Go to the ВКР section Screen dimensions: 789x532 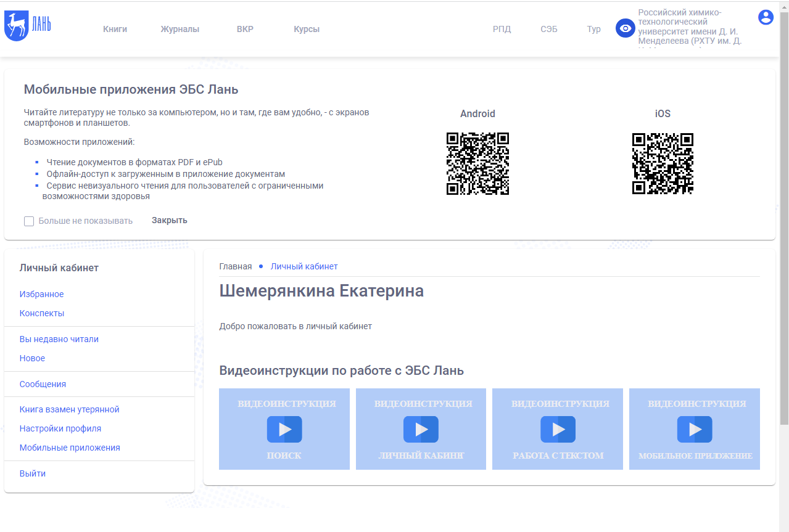pos(245,29)
